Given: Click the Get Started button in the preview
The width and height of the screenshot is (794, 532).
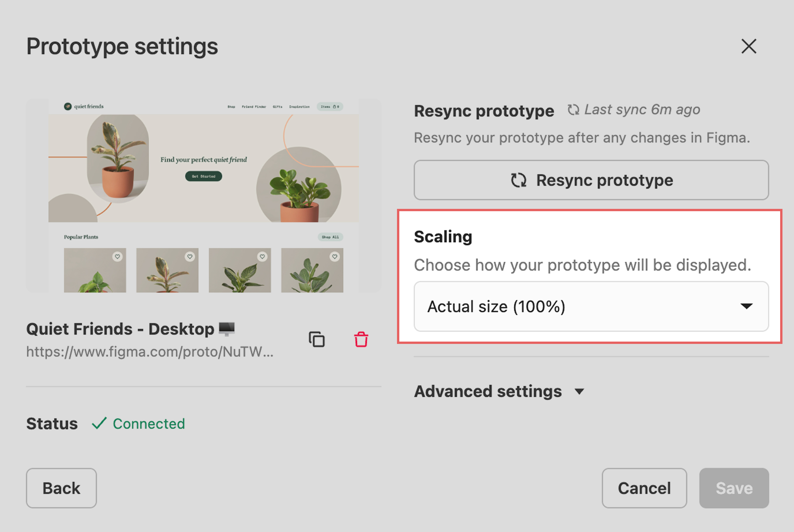Looking at the screenshot, I should [204, 177].
